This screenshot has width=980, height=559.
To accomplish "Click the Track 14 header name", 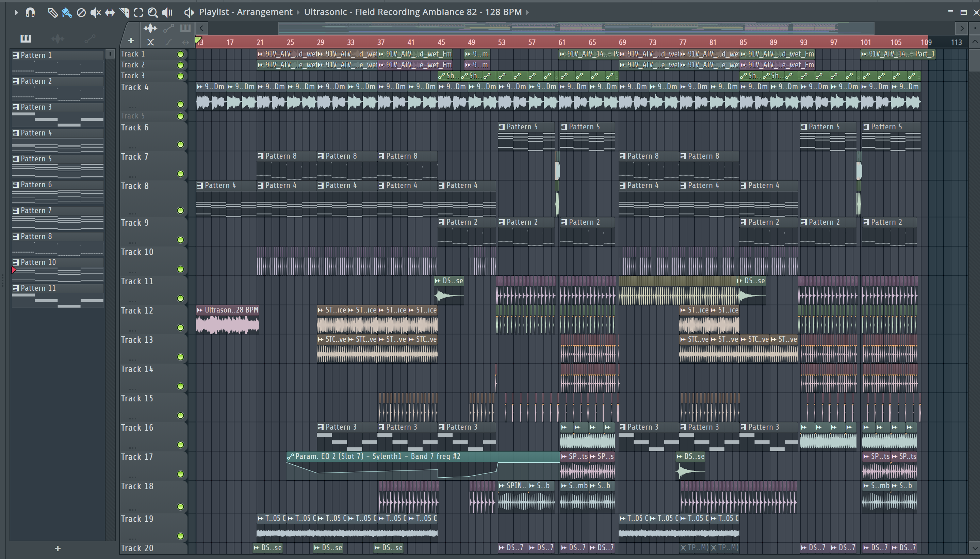I will (137, 369).
